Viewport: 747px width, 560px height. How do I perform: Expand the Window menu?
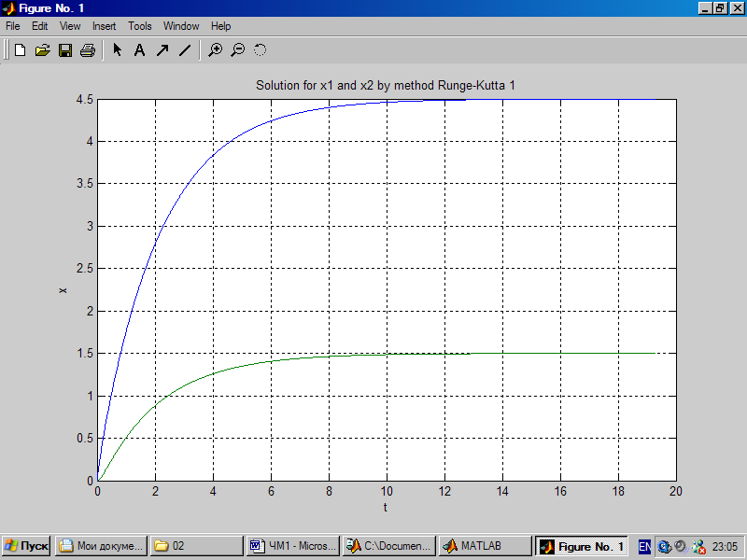click(181, 26)
